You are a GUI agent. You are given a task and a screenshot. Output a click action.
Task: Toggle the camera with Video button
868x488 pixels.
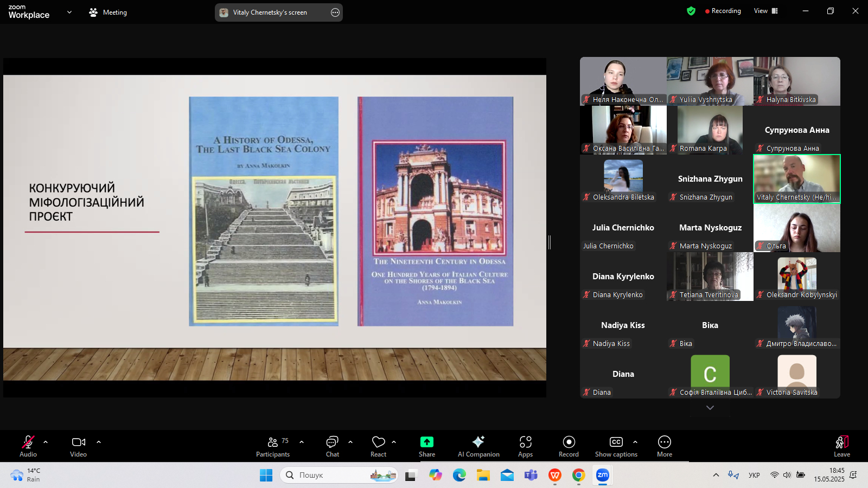pyautogui.click(x=78, y=446)
